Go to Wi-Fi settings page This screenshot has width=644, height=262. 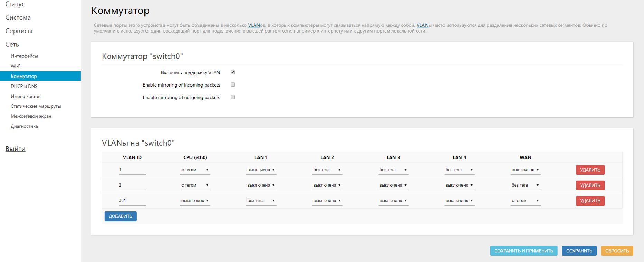(x=16, y=66)
